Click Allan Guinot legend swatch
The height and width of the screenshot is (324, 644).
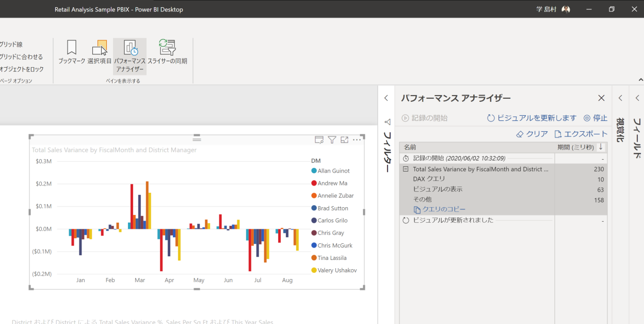click(314, 171)
